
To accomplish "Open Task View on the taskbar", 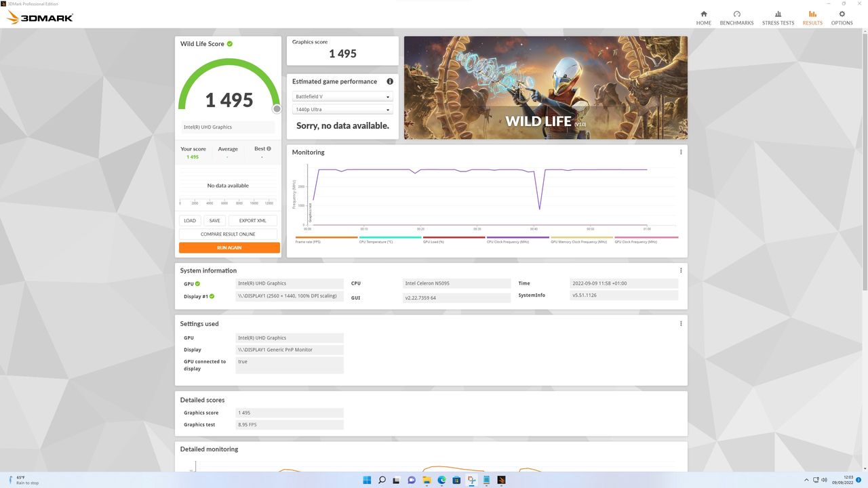I will point(397,480).
